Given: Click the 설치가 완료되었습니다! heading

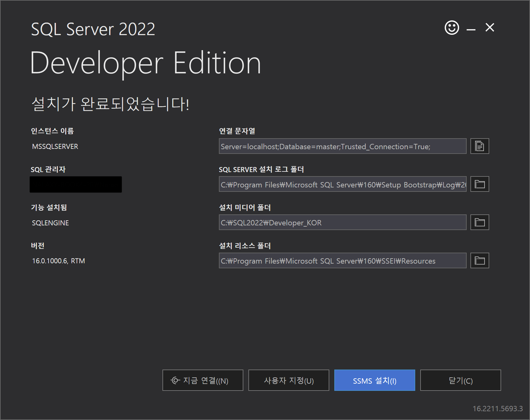Looking at the screenshot, I should [x=110, y=104].
